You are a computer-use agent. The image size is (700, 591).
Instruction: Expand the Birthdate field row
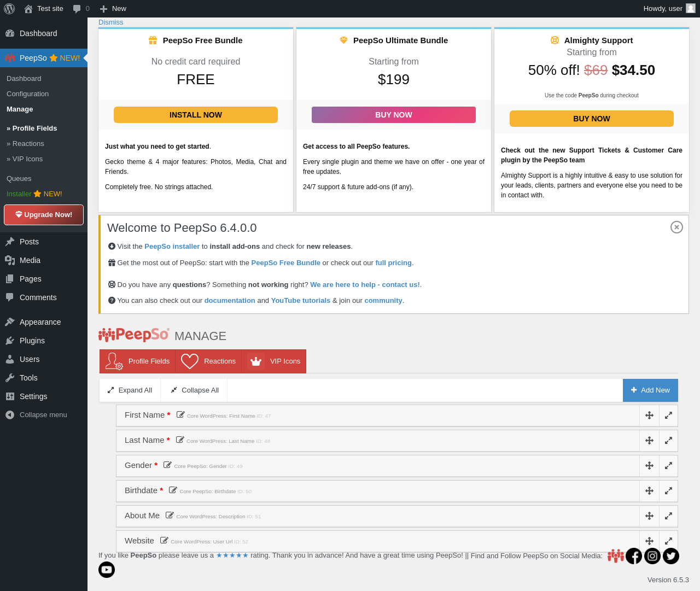click(x=668, y=491)
